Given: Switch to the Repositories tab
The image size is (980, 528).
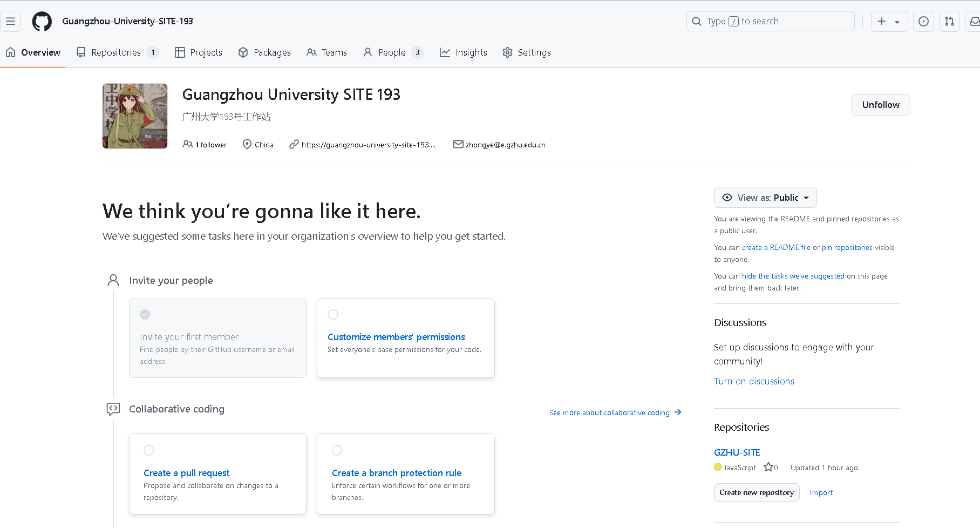Looking at the screenshot, I should point(117,52).
